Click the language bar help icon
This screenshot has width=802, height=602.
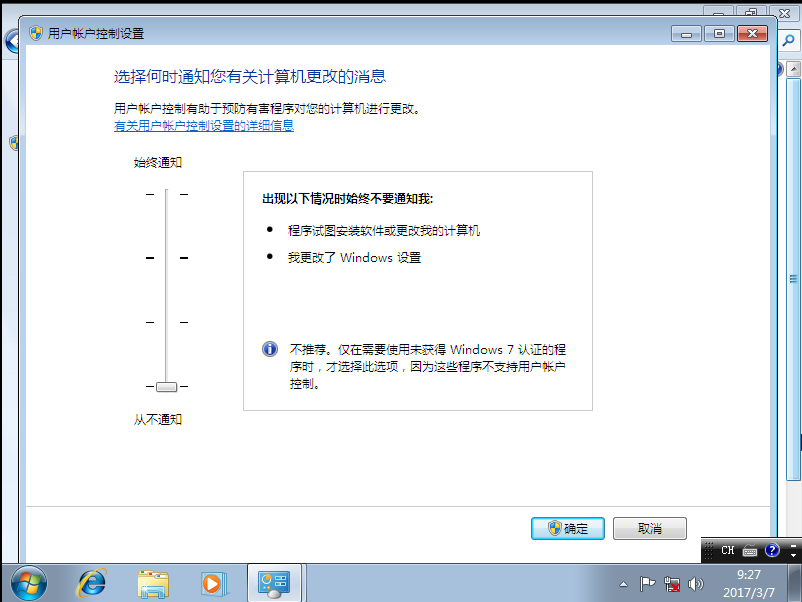click(x=772, y=550)
